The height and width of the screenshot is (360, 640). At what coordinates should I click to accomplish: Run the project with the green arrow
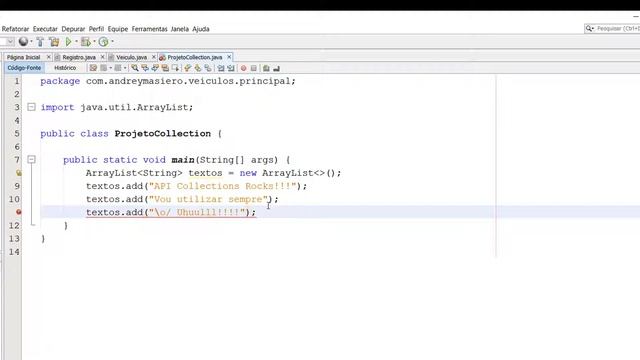[x=69, y=42]
